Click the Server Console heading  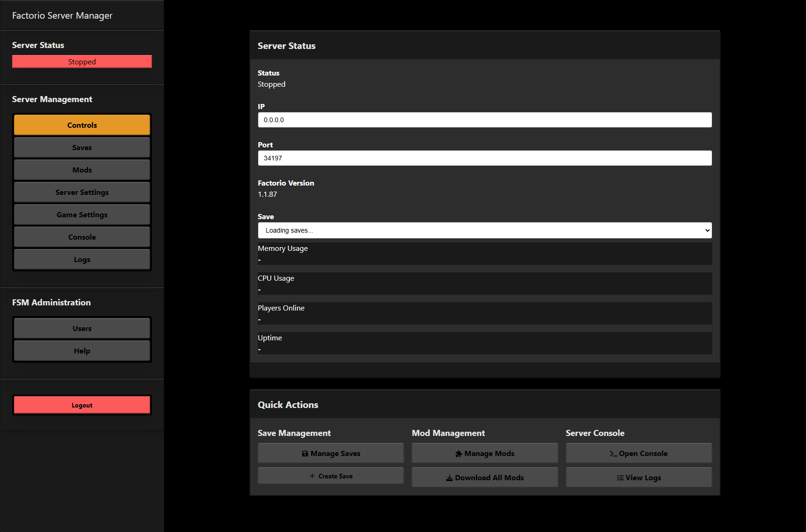pyautogui.click(x=595, y=433)
